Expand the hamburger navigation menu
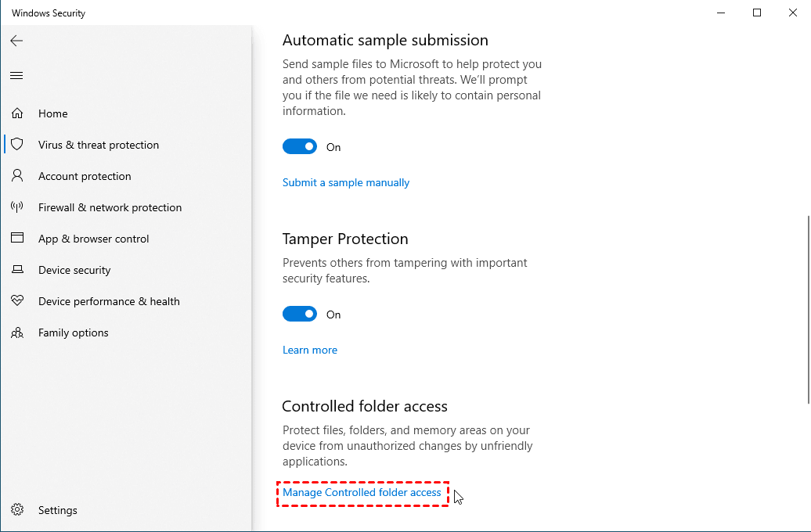Viewport: 811px width, 532px height. 16,76
